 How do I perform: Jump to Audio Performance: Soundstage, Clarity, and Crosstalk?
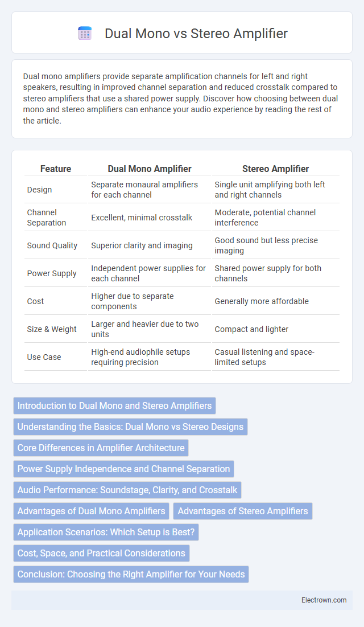[127, 490]
